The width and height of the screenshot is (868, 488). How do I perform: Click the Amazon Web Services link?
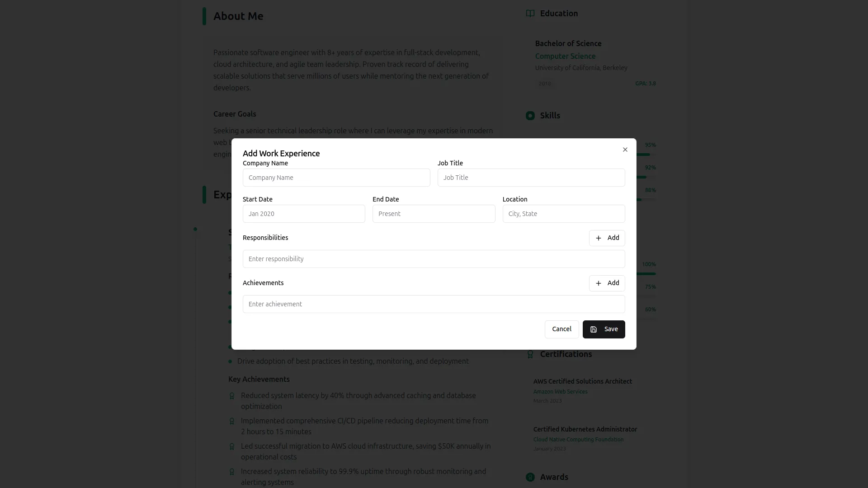coord(560,392)
